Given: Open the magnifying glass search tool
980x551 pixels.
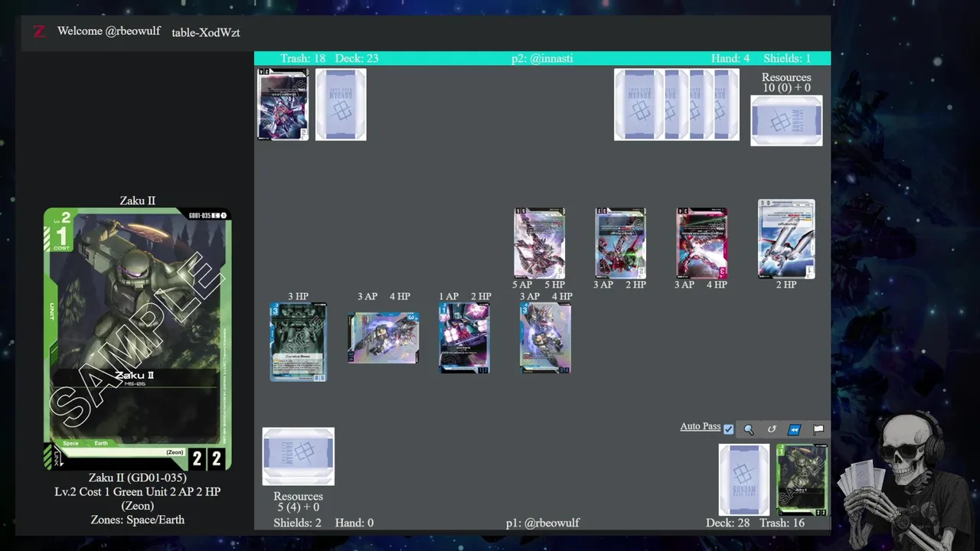Looking at the screenshot, I should coord(749,429).
